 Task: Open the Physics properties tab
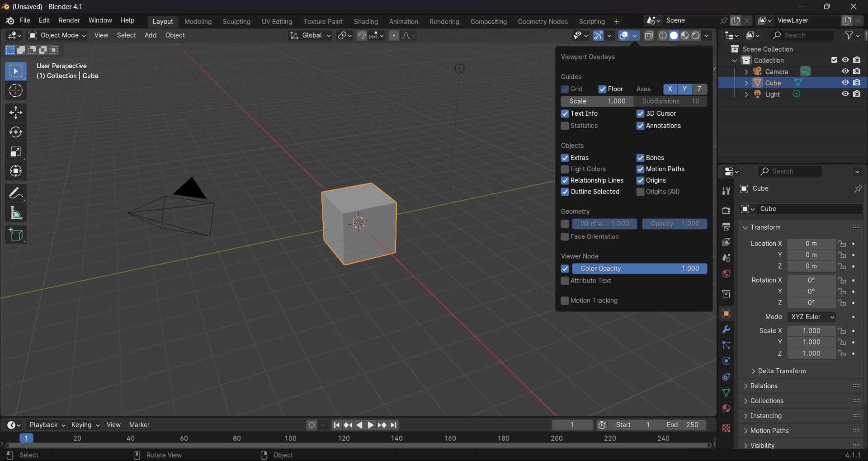pyautogui.click(x=726, y=361)
